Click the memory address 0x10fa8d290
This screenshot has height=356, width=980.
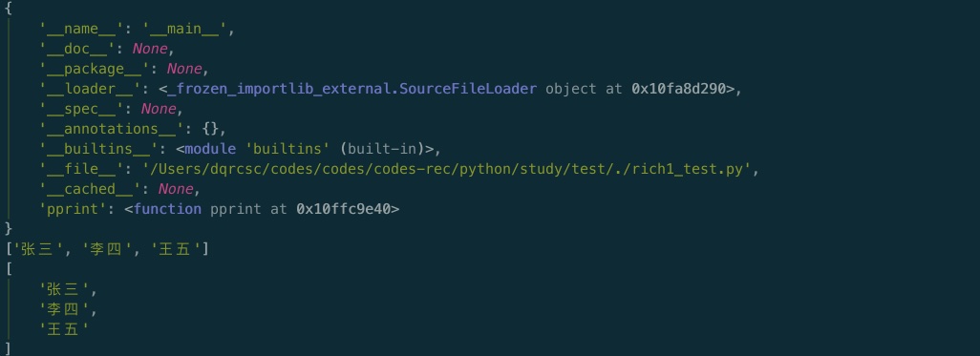click(x=678, y=89)
